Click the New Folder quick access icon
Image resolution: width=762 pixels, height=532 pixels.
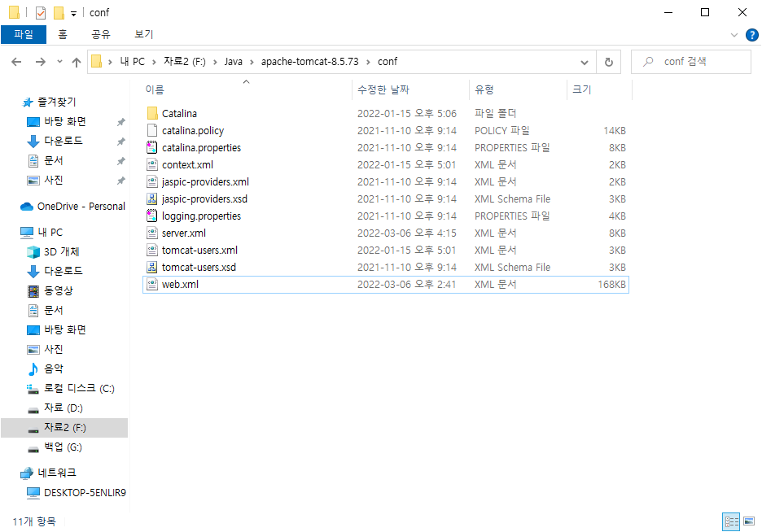pyautogui.click(x=59, y=13)
